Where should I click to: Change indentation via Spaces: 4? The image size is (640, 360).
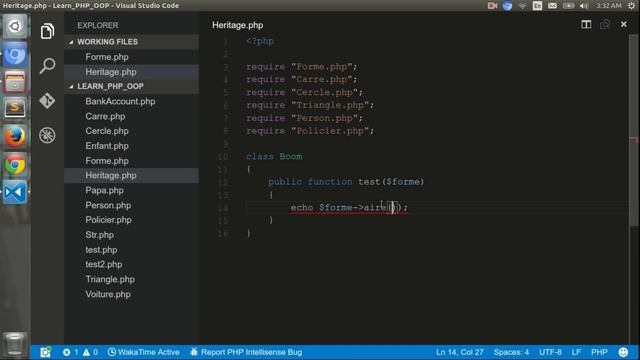click(x=511, y=352)
